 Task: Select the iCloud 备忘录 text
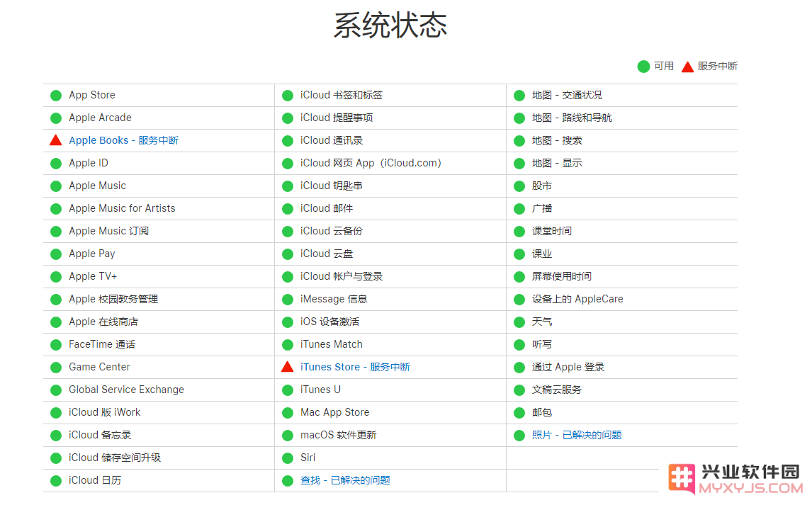(100, 435)
